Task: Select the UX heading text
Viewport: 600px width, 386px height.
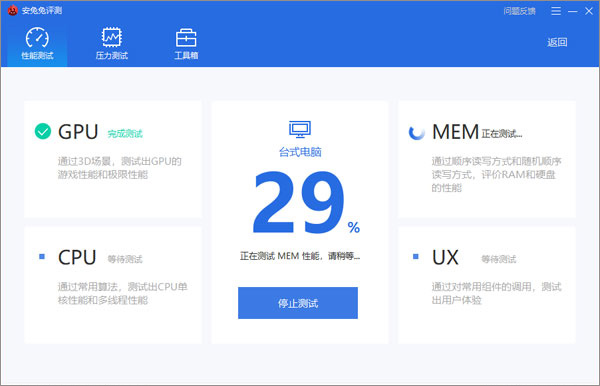Action: [x=445, y=257]
